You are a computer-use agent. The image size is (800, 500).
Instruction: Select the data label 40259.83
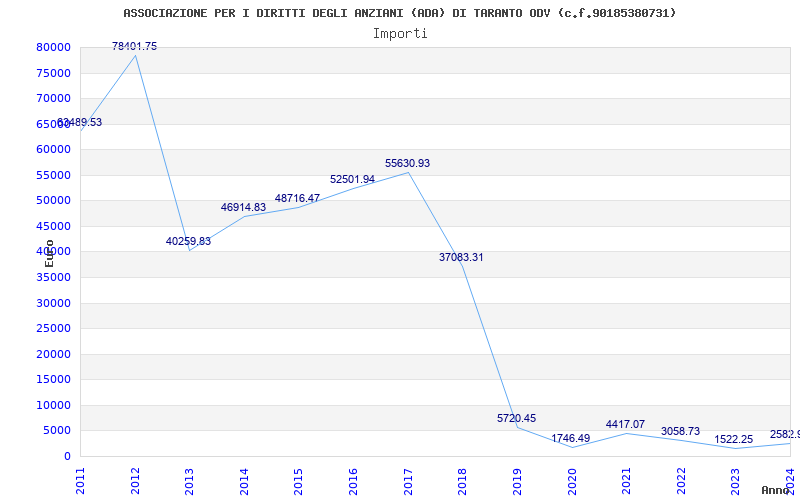(188, 241)
